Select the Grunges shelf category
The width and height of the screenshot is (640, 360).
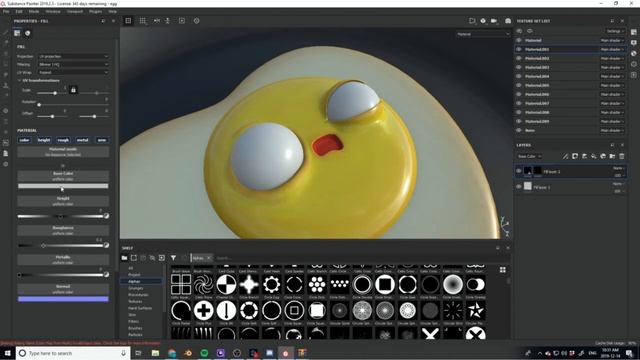(136, 288)
